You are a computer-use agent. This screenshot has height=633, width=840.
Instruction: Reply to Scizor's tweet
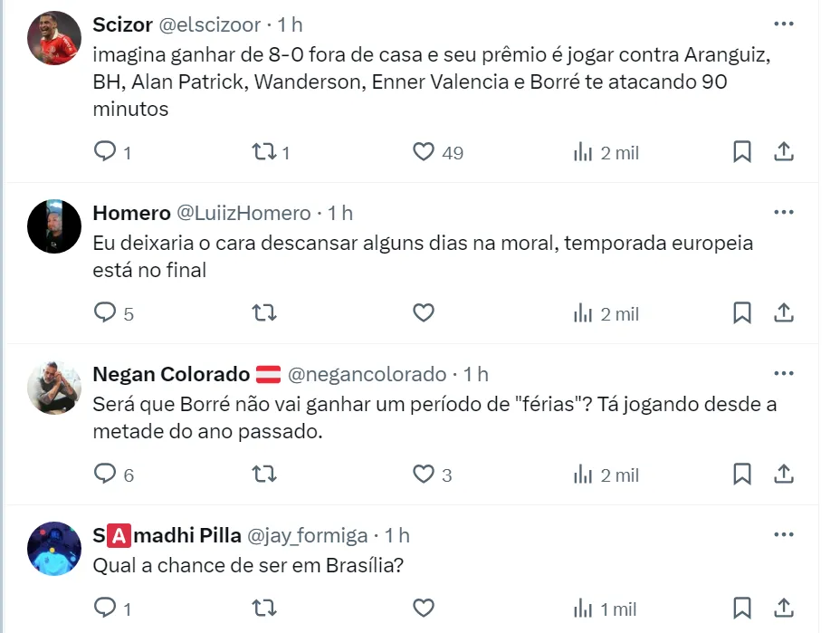tap(106, 152)
